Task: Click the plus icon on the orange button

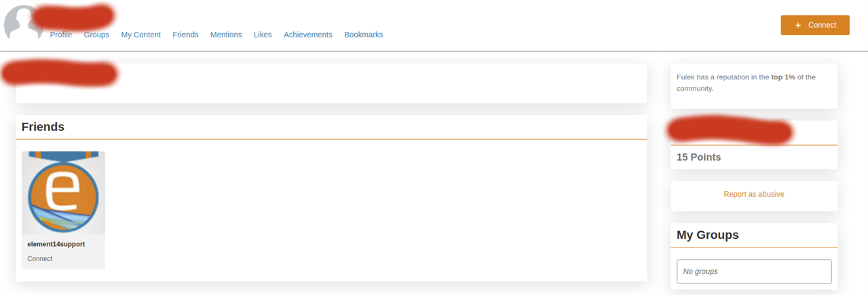Action: 797,25
